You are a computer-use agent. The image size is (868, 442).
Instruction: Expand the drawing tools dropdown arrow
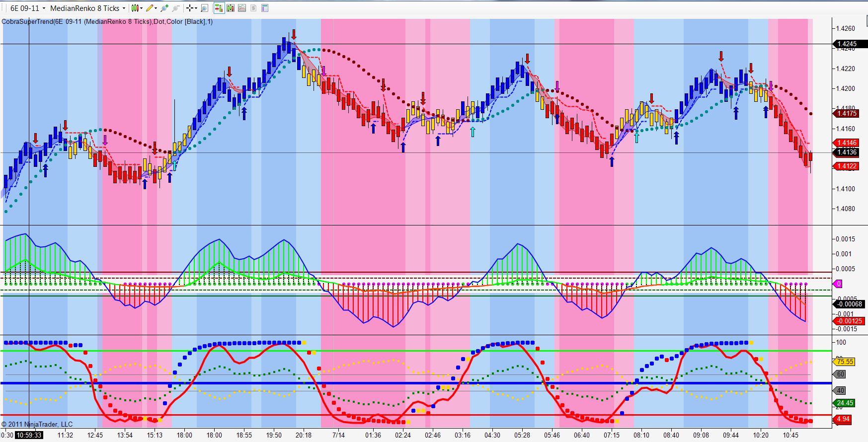156,8
